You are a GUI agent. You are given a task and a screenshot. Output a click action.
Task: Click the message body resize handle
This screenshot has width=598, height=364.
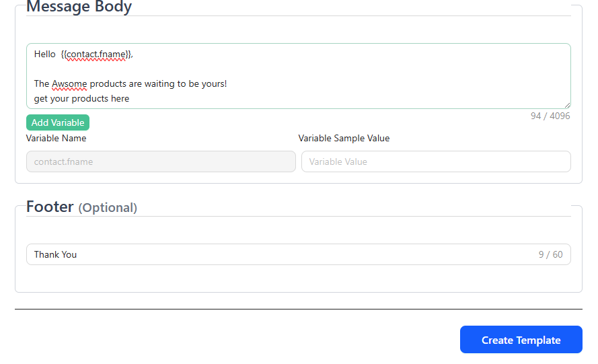(568, 105)
